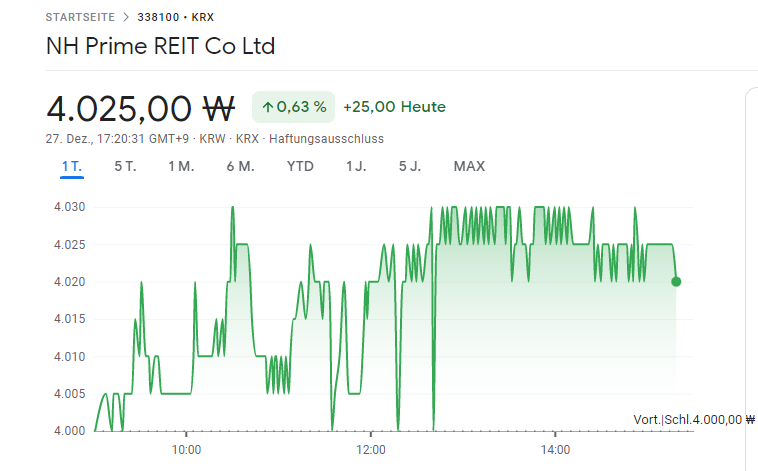This screenshot has width=758, height=471.
Task: Switch to the 6 M. chart range
Action: pos(240,166)
